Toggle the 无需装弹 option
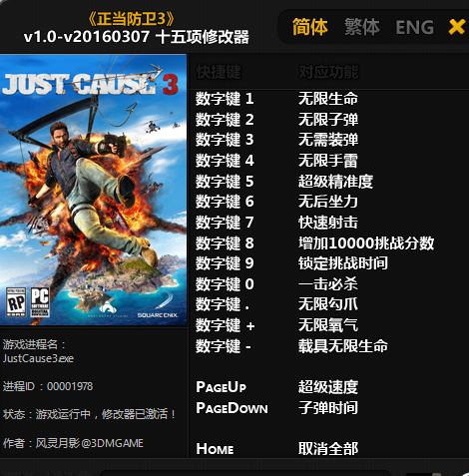The image size is (469, 476). [328, 140]
